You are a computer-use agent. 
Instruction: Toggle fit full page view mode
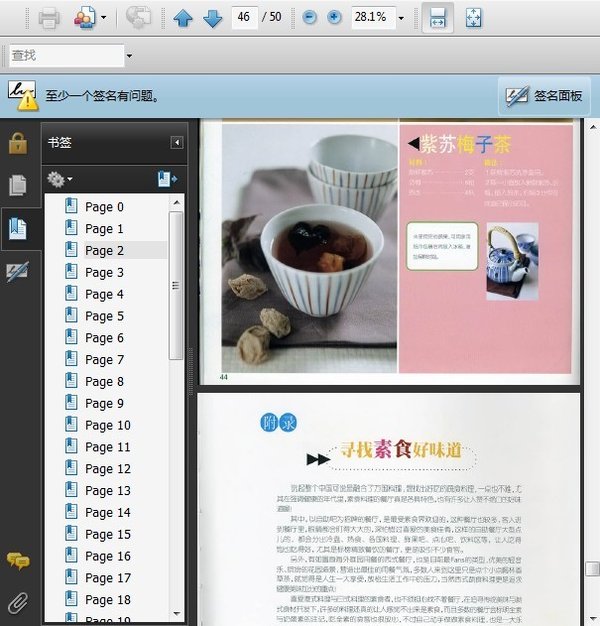[474, 18]
